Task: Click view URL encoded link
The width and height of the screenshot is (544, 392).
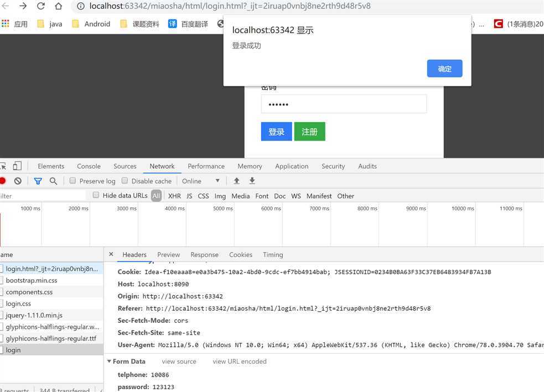Action: [x=240, y=362]
